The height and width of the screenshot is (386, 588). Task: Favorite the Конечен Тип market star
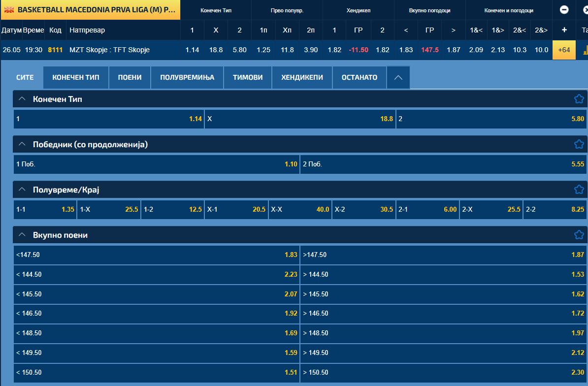(x=579, y=99)
